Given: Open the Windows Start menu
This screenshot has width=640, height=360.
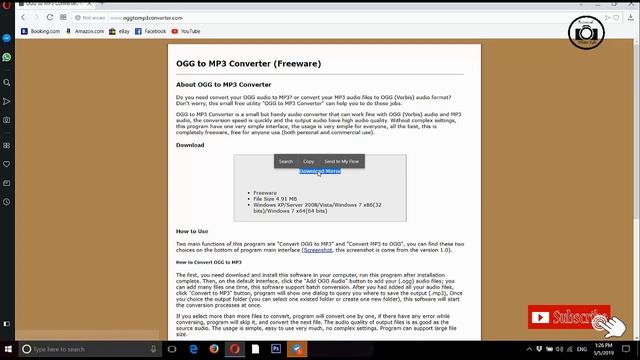Looking at the screenshot, I should [x=8, y=349].
